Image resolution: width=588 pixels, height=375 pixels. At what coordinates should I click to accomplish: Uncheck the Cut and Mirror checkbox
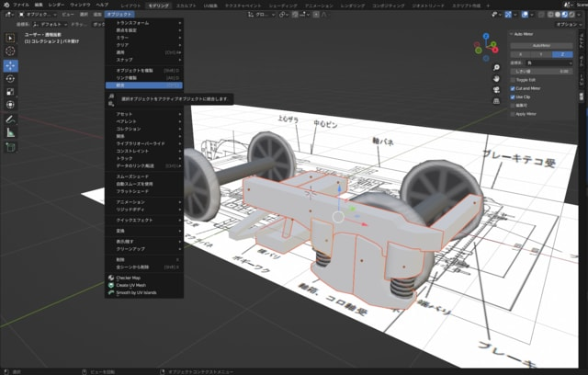click(x=513, y=88)
